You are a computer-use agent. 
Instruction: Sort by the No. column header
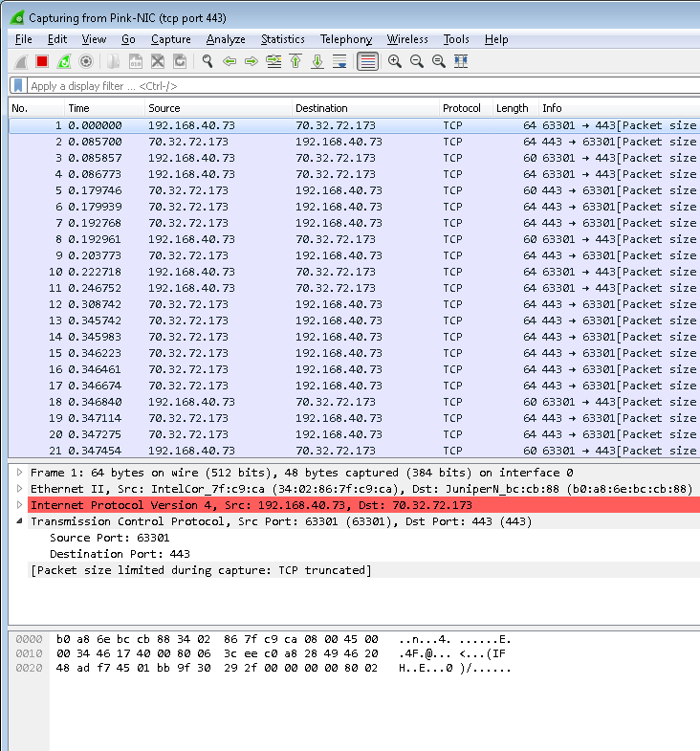(36, 108)
